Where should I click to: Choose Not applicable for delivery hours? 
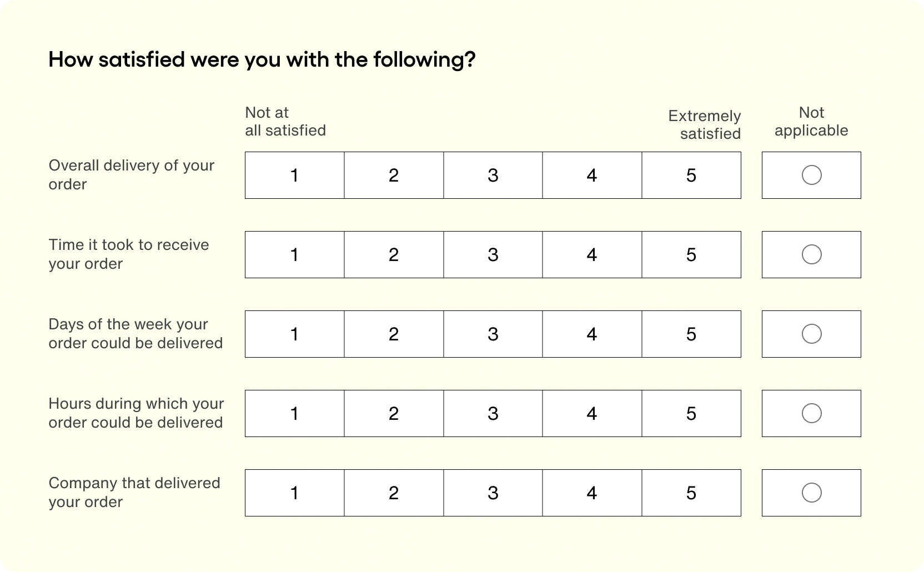pyautogui.click(x=811, y=413)
